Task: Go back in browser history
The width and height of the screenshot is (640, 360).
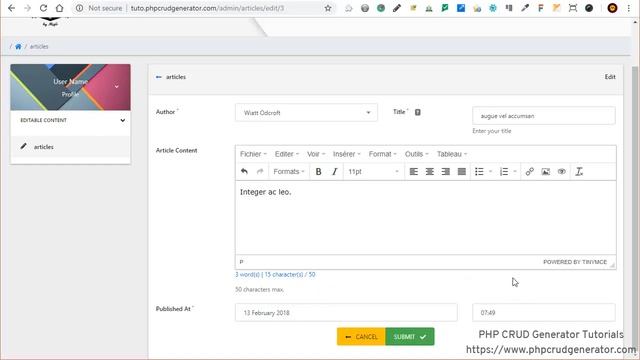Action: pos(11,8)
